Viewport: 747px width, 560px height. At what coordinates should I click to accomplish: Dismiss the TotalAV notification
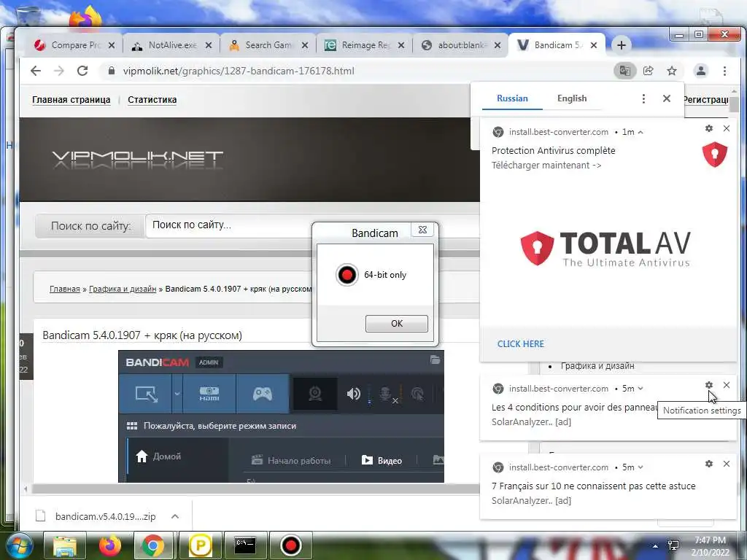point(726,128)
